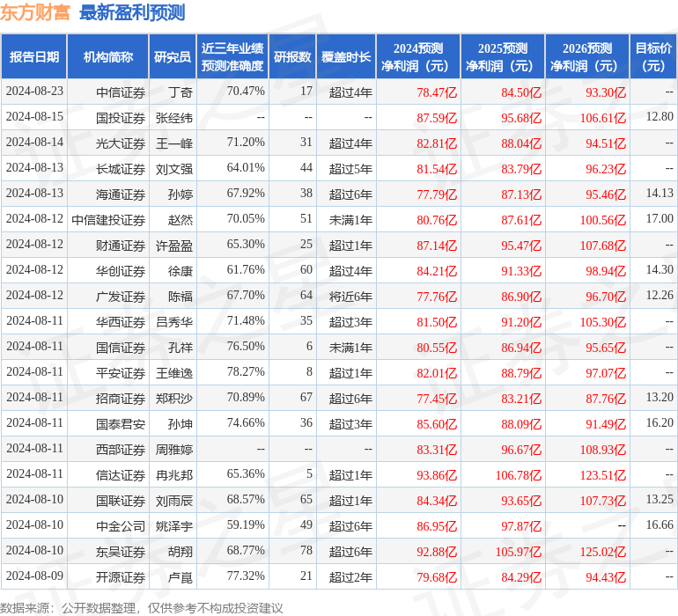The width and height of the screenshot is (678, 616).
Task: Click analyst name 王一峰
Action: pos(174,143)
